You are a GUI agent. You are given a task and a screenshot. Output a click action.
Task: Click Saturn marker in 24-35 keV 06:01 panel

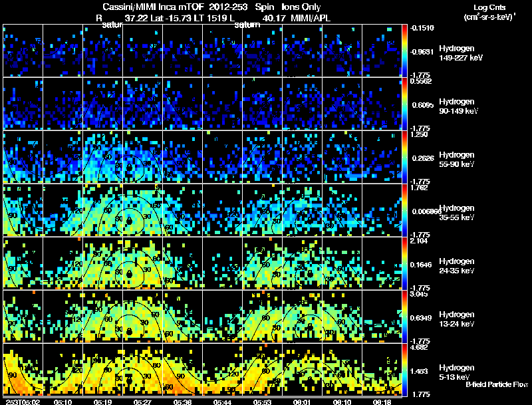click(x=310, y=274)
